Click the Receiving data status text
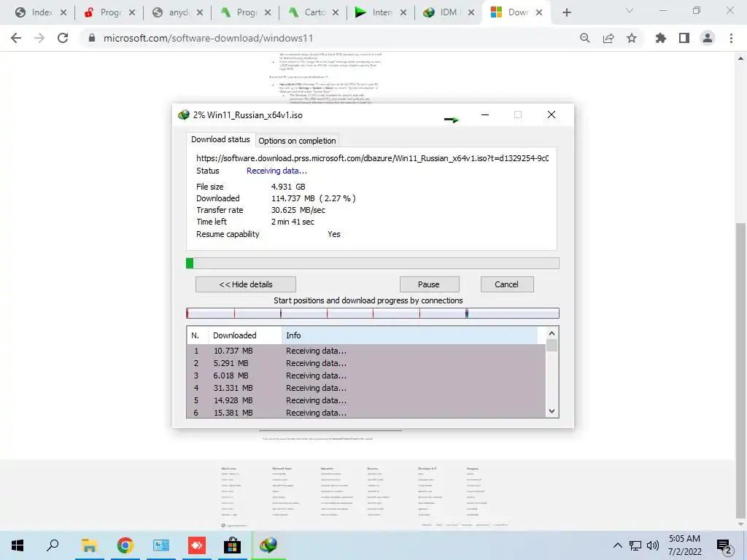The width and height of the screenshot is (747, 560). [276, 171]
